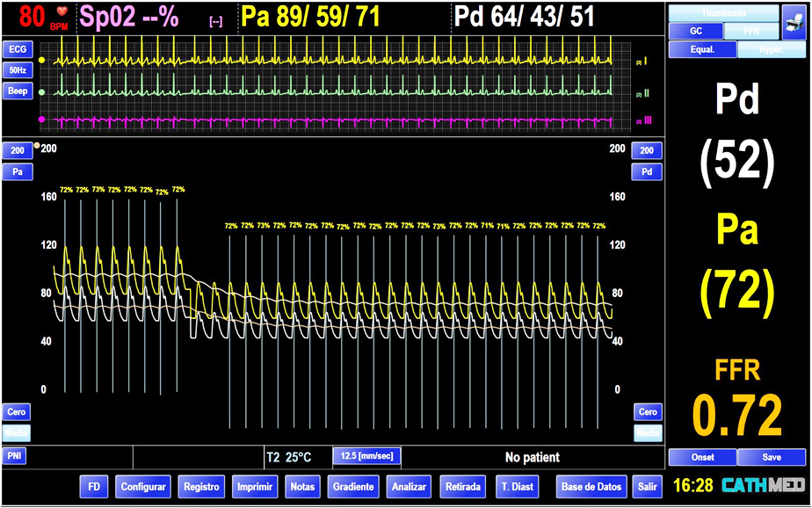Open Base de Datos
The width and height of the screenshot is (812, 508).
point(591,486)
